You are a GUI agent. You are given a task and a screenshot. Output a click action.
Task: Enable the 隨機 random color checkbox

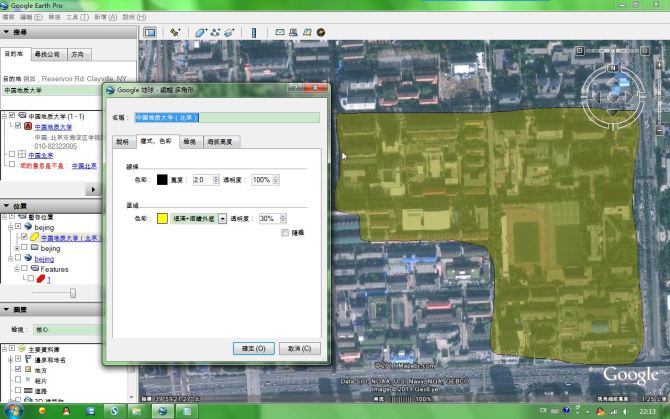tap(285, 233)
